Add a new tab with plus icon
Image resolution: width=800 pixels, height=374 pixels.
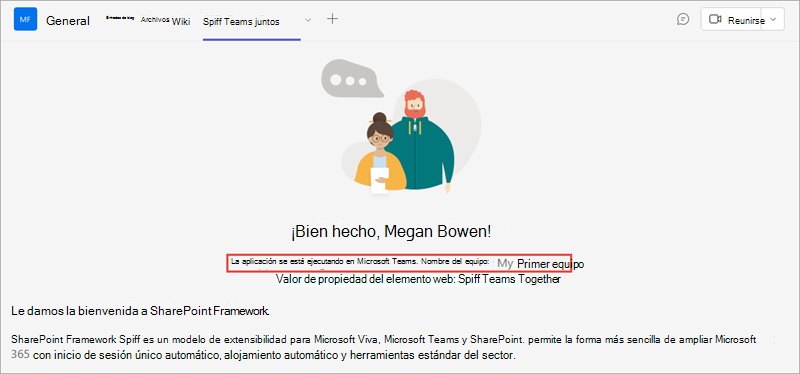click(x=332, y=19)
